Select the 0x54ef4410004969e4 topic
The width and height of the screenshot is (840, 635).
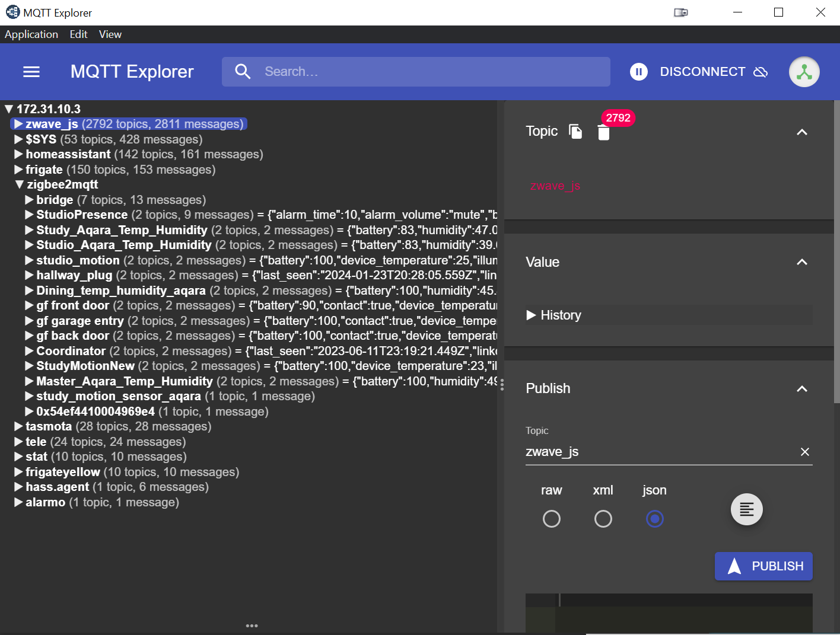click(x=96, y=411)
